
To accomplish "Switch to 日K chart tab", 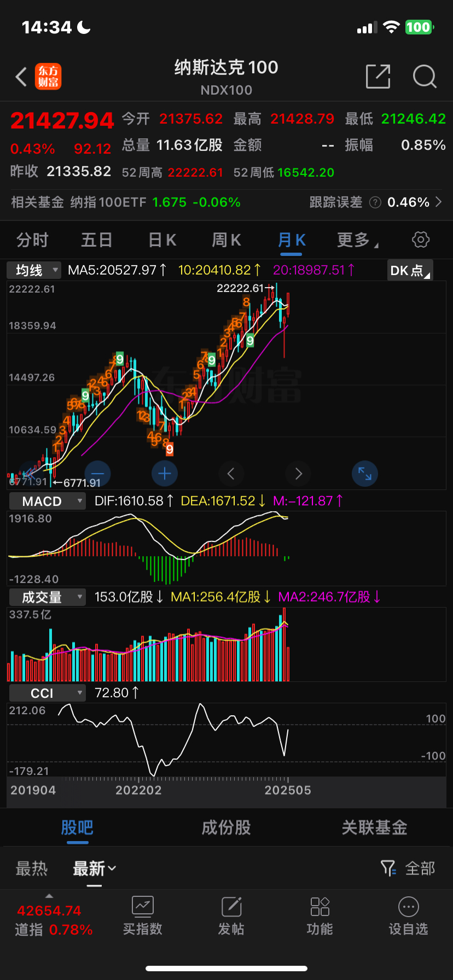I will coord(162,240).
